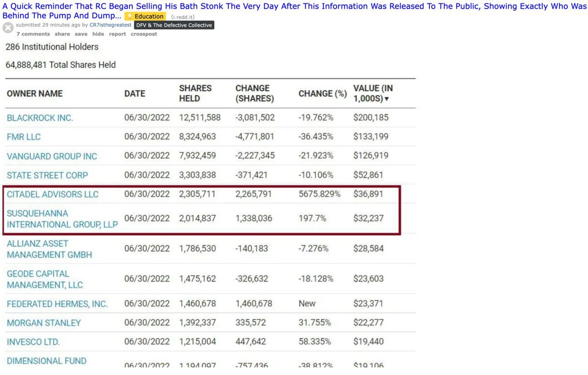The height and width of the screenshot is (375, 588).
Task: Open BLACKROCK INC. owner link
Action: 40,118
